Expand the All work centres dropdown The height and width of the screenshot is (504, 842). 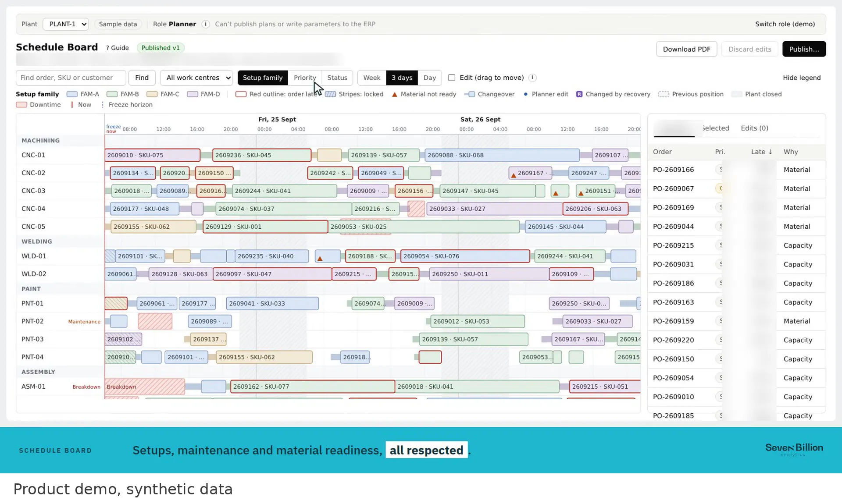pos(196,78)
